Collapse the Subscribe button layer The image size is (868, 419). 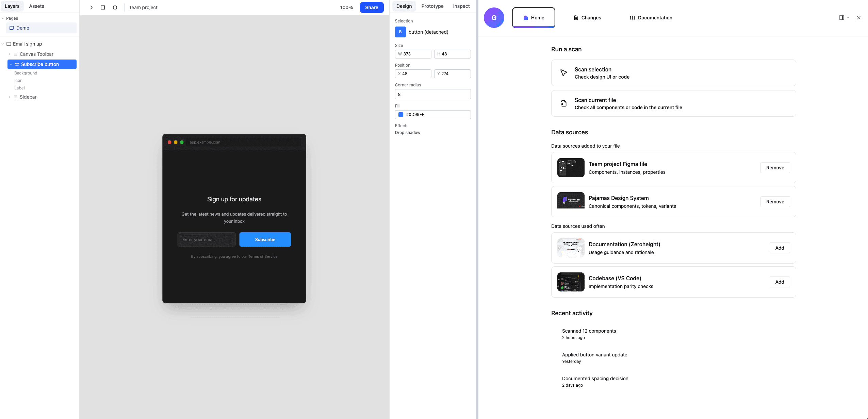click(x=11, y=64)
